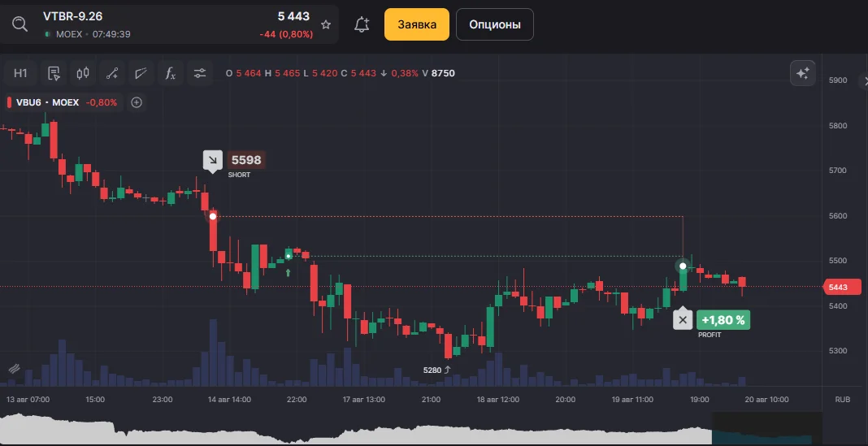Open the Опционы options button

point(495,24)
